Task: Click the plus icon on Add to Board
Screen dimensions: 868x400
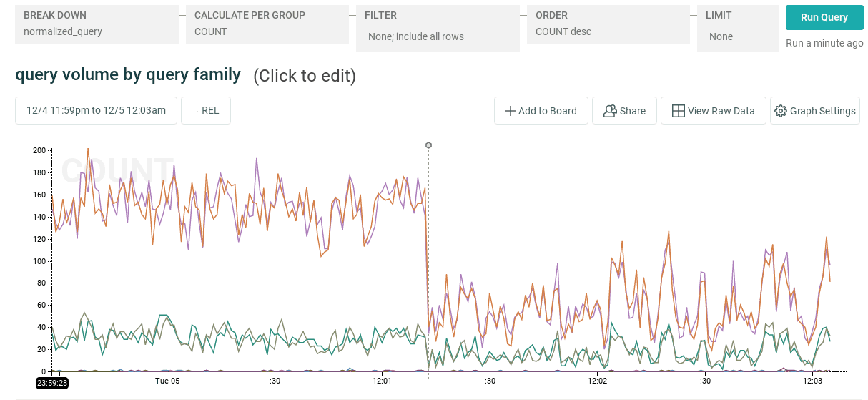Action: point(511,111)
